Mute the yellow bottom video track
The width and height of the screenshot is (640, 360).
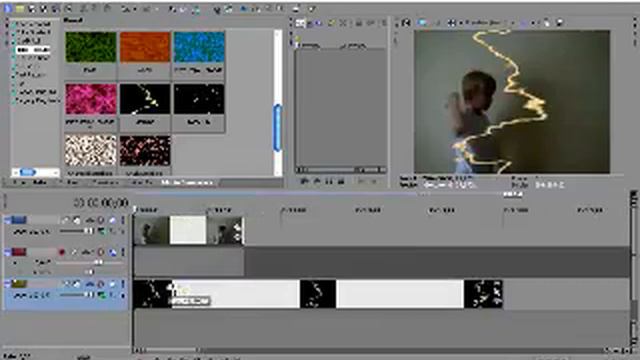click(x=101, y=284)
